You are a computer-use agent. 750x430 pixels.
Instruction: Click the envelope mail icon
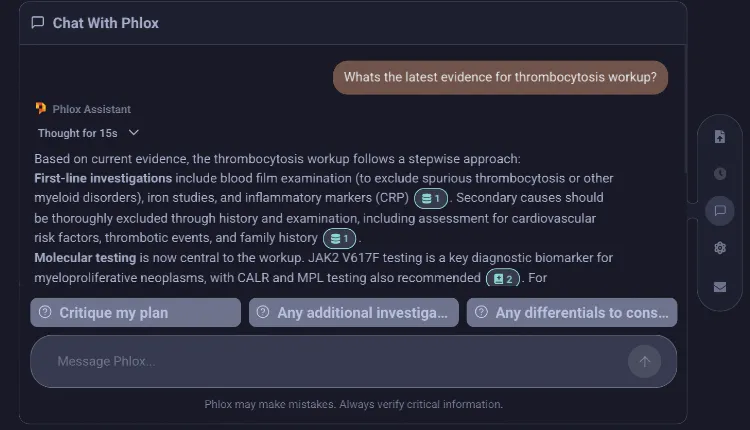(x=719, y=287)
